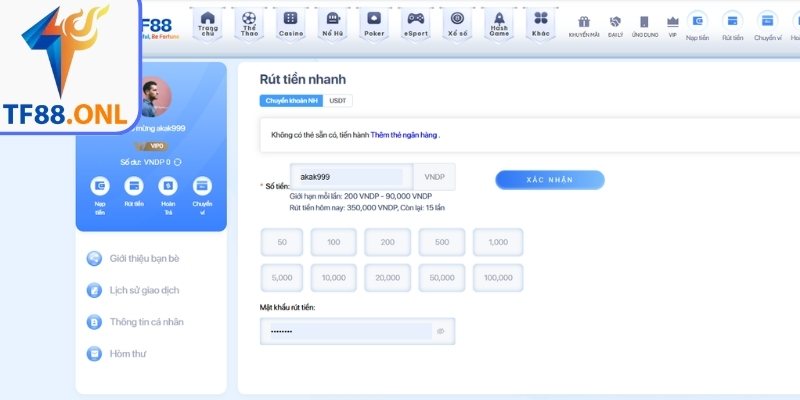Show the withdrawal password with eye icon
Screen dimensions: 800x400
441,331
